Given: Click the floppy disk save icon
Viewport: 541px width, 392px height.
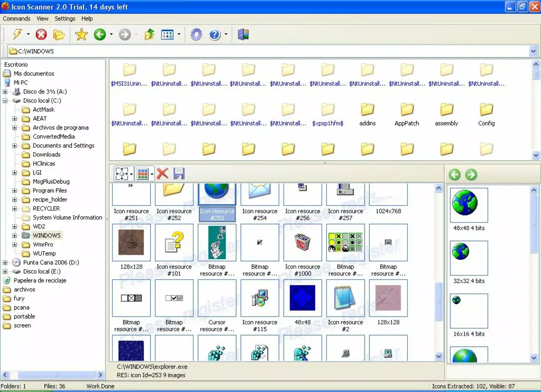Looking at the screenshot, I should [x=179, y=173].
